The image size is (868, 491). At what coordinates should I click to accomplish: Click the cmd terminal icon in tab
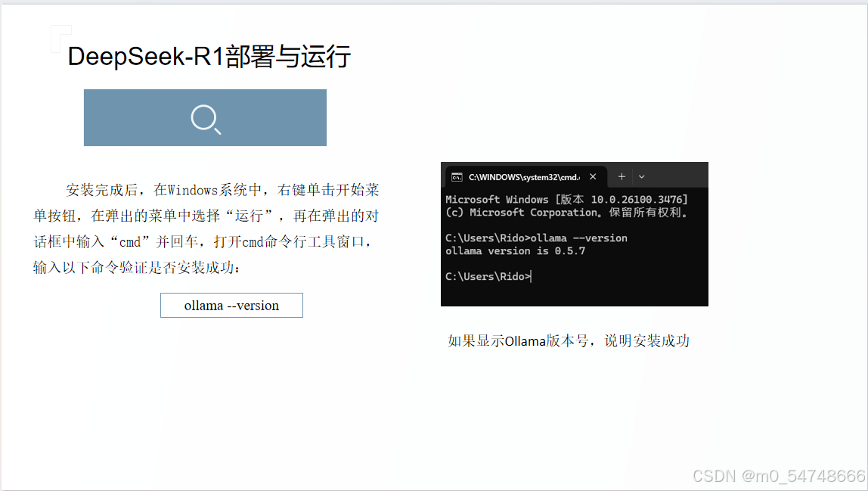pyautogui.click(x=457, y=177)
